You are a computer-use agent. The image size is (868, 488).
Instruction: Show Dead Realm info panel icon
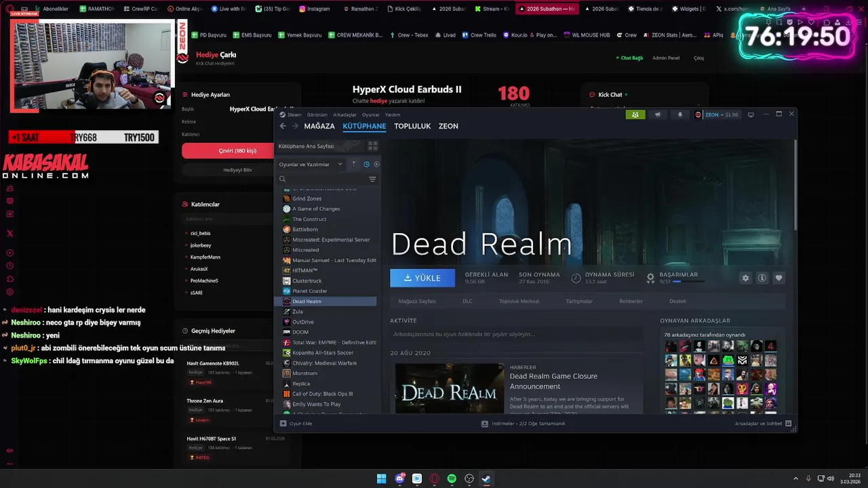[x=762, y=278]
